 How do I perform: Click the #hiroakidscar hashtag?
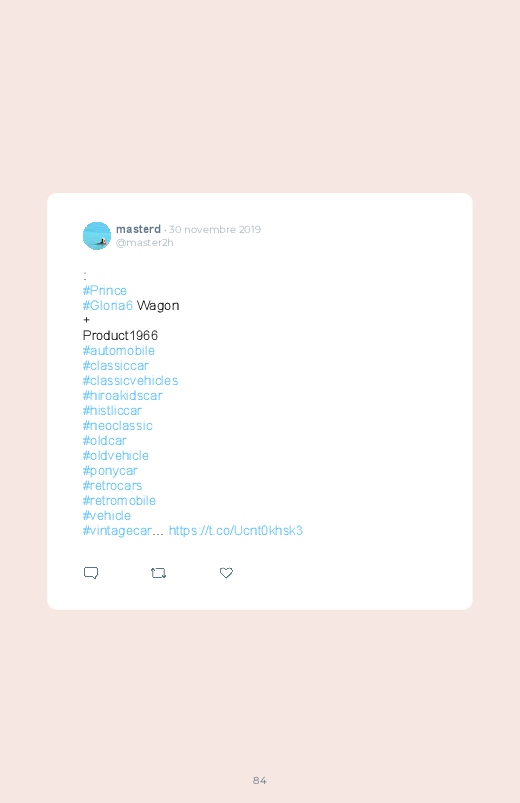122,395
